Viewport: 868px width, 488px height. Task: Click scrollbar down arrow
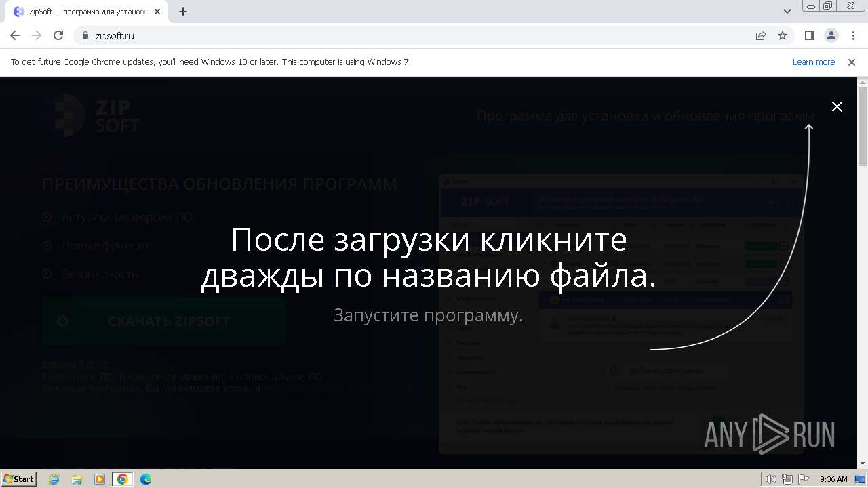tap(863, 463)
